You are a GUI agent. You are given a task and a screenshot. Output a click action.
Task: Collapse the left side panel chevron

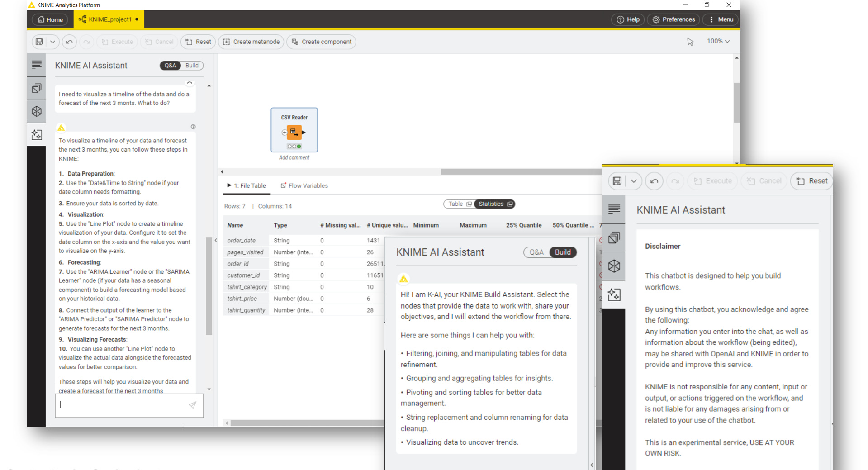pyautogui.click(x=216, y=240)
